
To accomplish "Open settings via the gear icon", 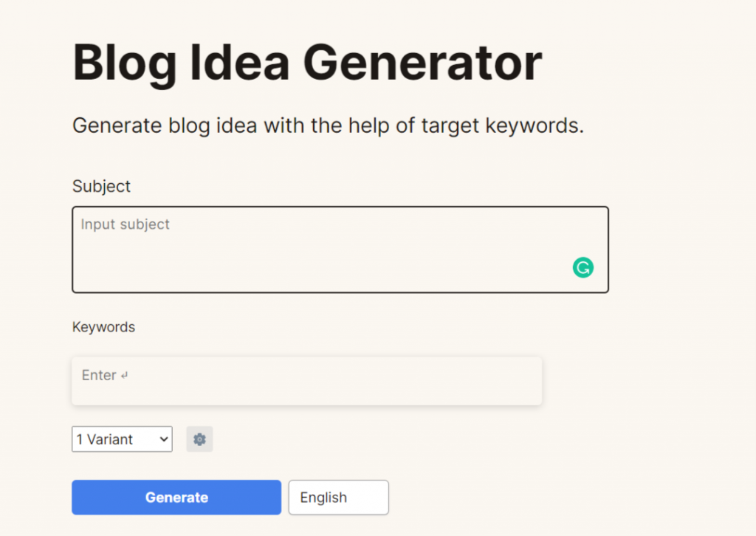I will pyautogui.click(x=199, y=439).
